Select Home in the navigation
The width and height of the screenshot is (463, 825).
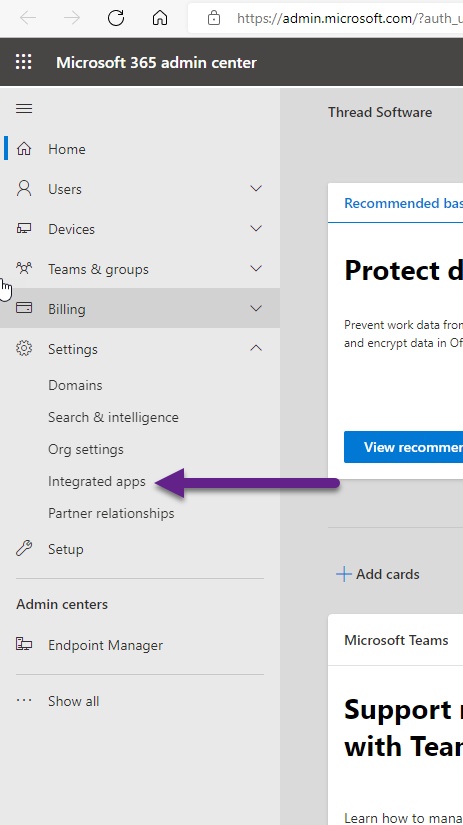(67, 149)
